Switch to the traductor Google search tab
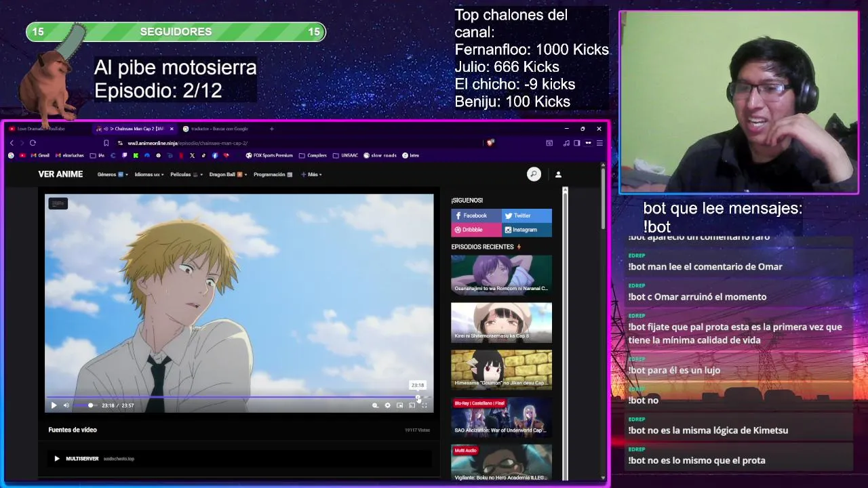Viewport: 868px width, 488px height. click(220, 129)
